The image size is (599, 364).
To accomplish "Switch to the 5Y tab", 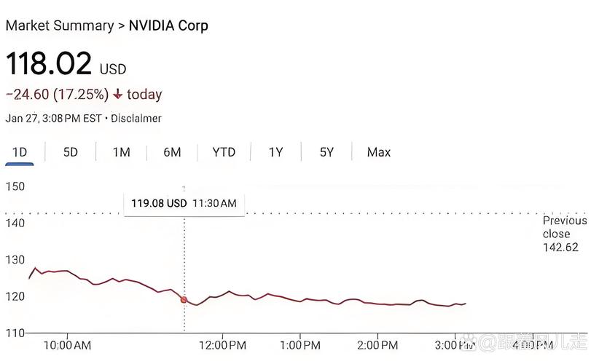I will 326,152.
